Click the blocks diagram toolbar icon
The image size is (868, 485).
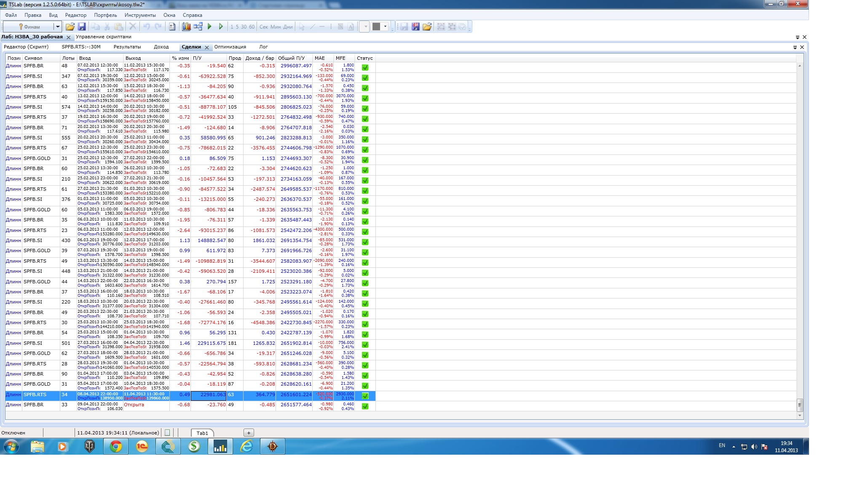(x=198, y=27)
